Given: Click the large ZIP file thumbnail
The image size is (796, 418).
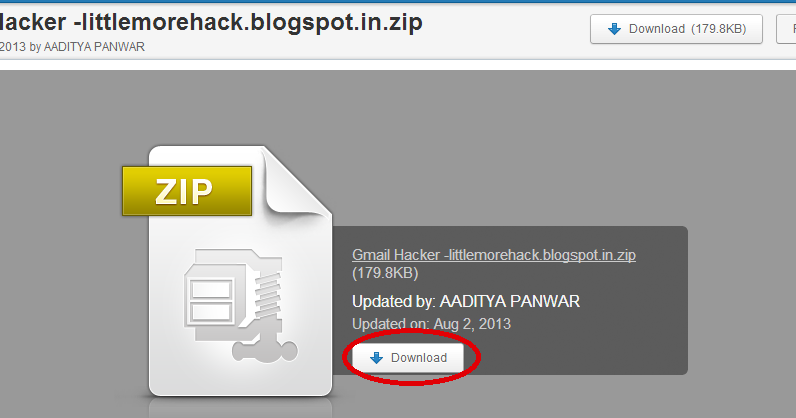Looking at the screenshot, I should 227,271.
